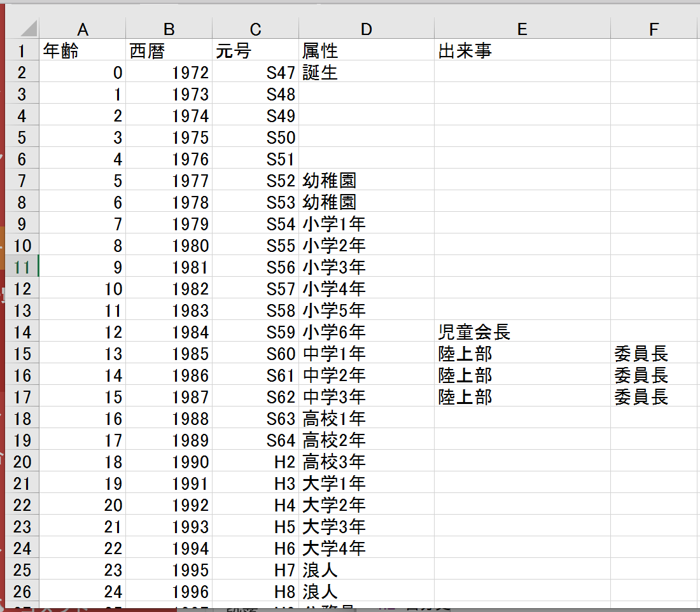Image resolution: width=700 pixels, height=612 pixels.
Task: Select column C header
Action: [255, 29]
